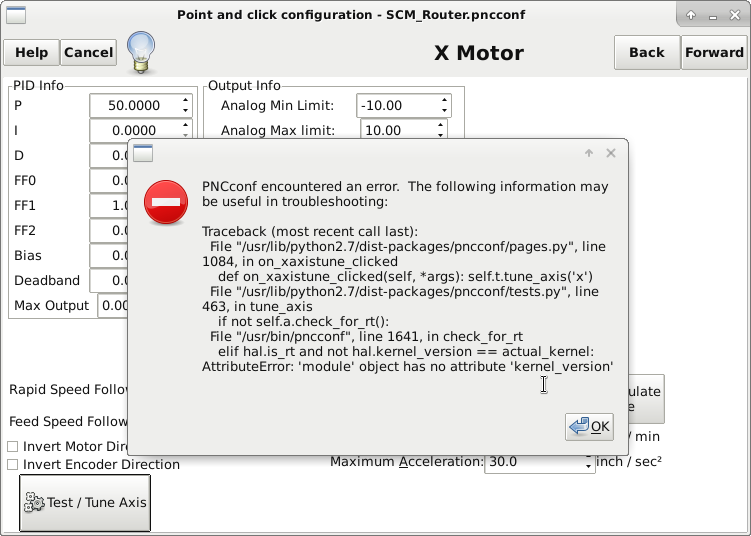The width and height of the screenshot is (751, 536).
Task: Click the Maximum Acceleration input field
Action: click(x=530, y=462)
